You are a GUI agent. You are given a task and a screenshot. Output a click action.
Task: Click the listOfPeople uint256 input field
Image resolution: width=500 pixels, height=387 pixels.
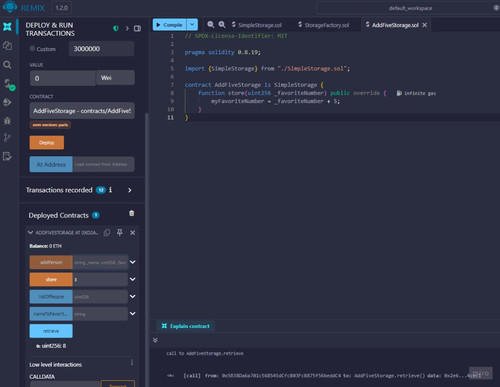pos(100,296)
